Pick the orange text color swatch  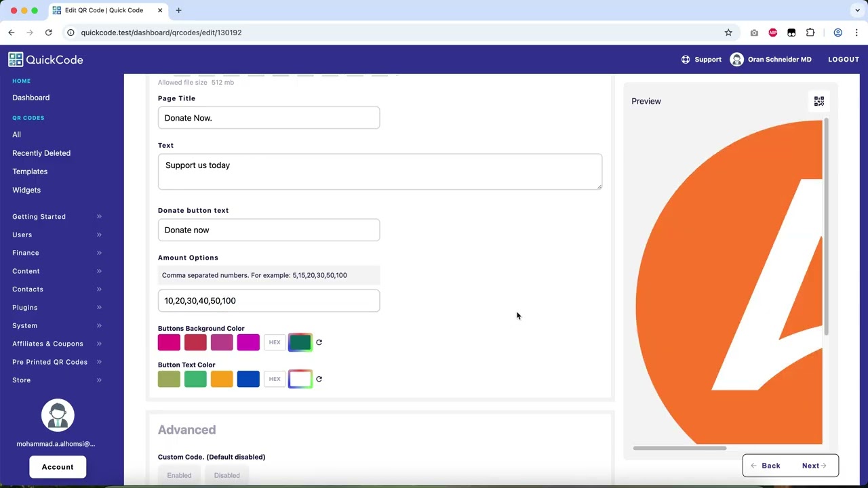tap(222, 379)
